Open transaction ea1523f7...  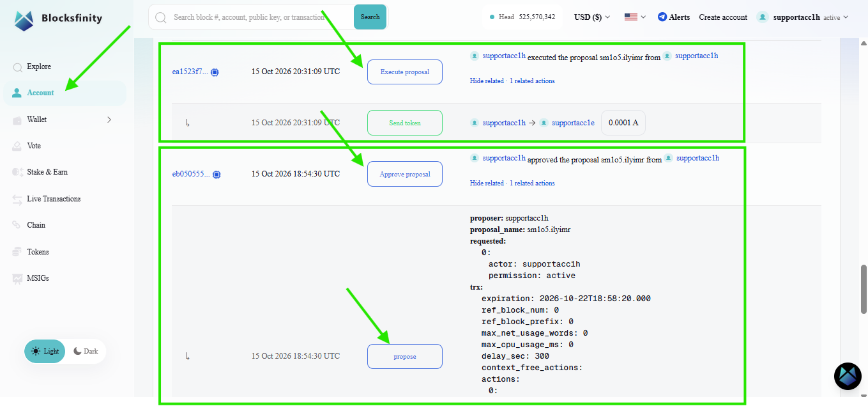click(x=190, y=72)
